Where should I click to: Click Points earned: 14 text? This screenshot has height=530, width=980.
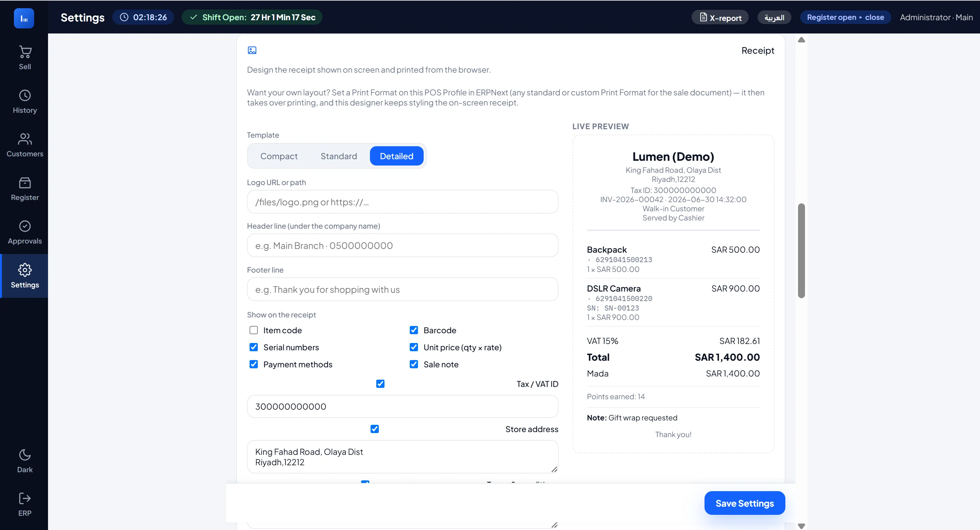click(x=615, y=396)
